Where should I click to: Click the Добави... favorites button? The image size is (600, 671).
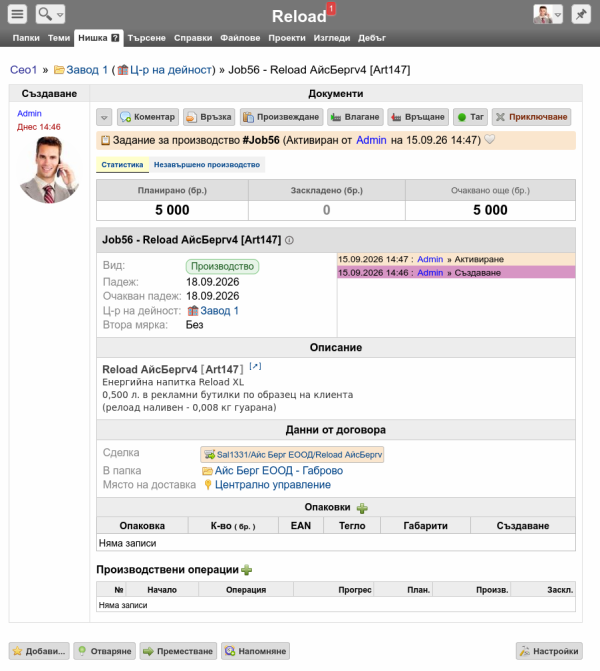[x=39, y=651]
